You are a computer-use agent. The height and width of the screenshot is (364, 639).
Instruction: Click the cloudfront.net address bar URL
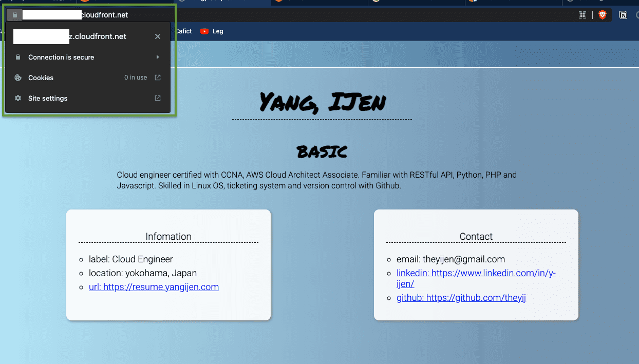click(105, 15)
